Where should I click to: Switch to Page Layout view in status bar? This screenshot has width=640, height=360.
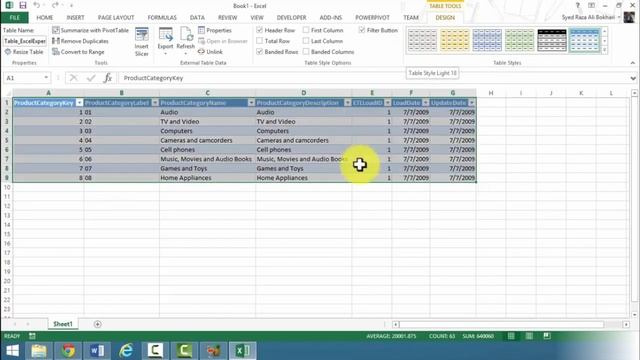pyautogui.click(x=529, y=336)
